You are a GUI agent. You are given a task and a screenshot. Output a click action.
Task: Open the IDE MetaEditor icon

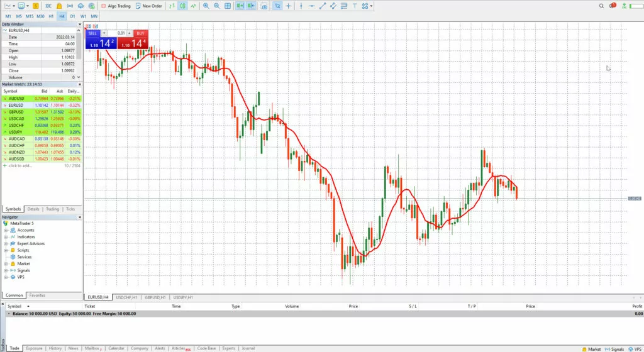48,6
